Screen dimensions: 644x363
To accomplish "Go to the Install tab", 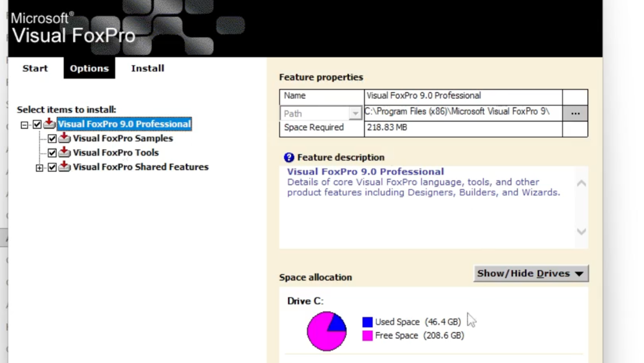I will tap(147, 68).
